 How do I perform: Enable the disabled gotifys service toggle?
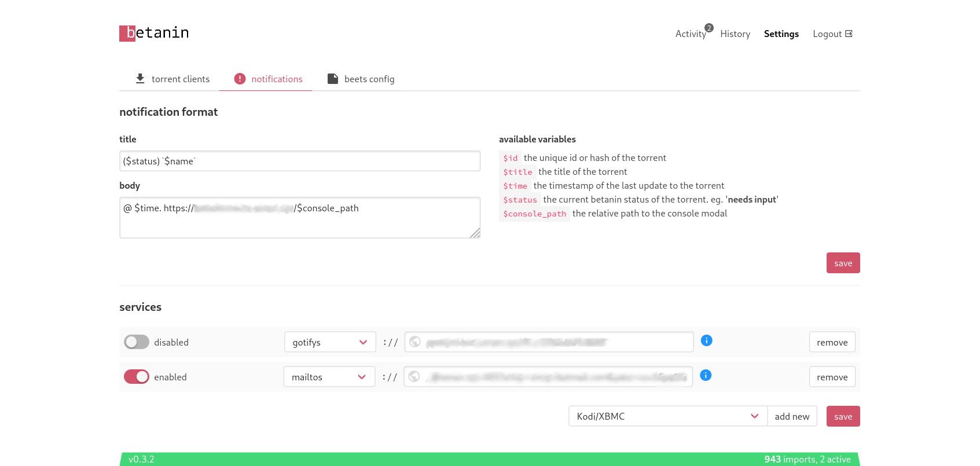click(x=137, y=342)
